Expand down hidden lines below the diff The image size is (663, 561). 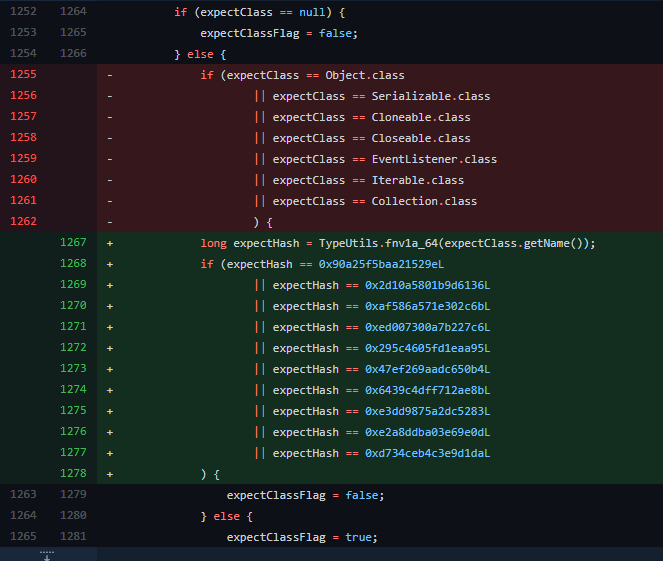(48, 554)
